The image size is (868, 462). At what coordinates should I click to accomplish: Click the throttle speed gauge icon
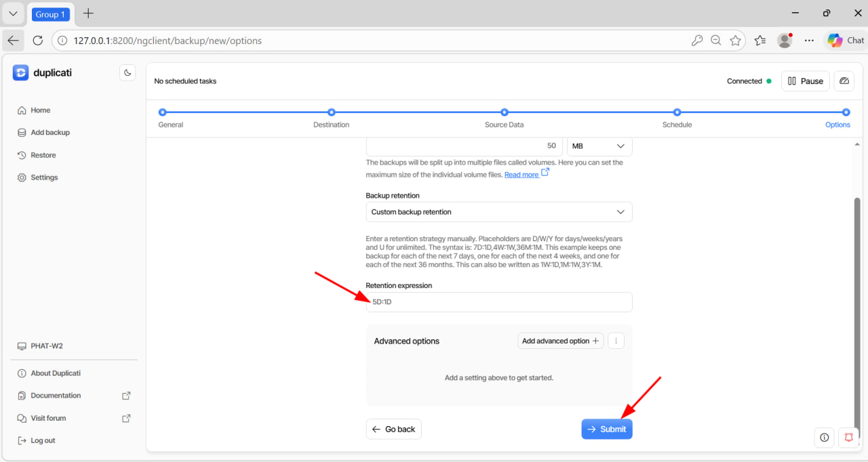[844, 81]
